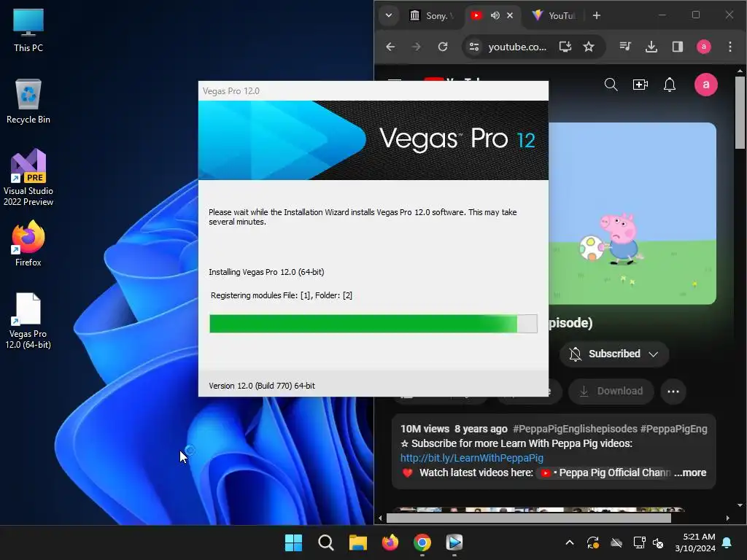Launch Firefox from the taskbar

pos(390,542)
